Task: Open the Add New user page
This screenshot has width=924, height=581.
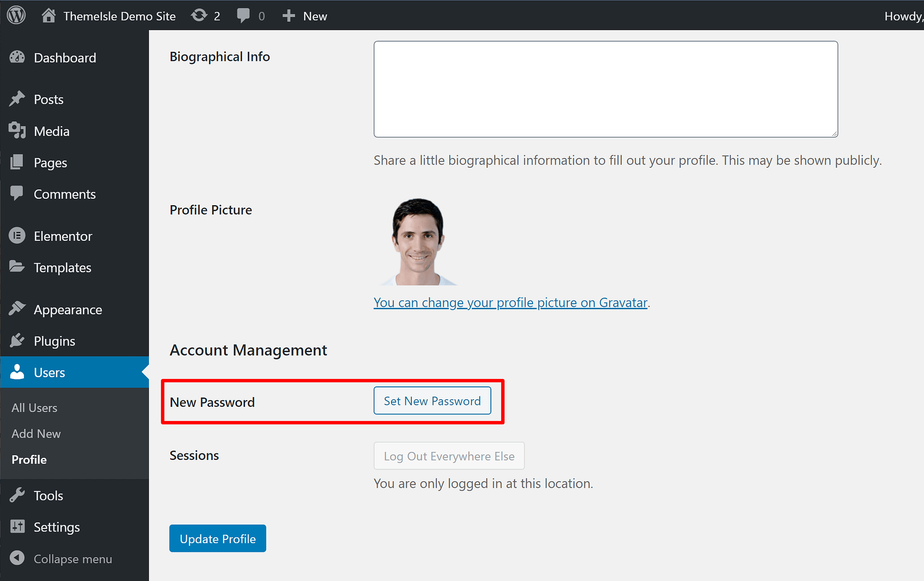Action: coord(36,434)
